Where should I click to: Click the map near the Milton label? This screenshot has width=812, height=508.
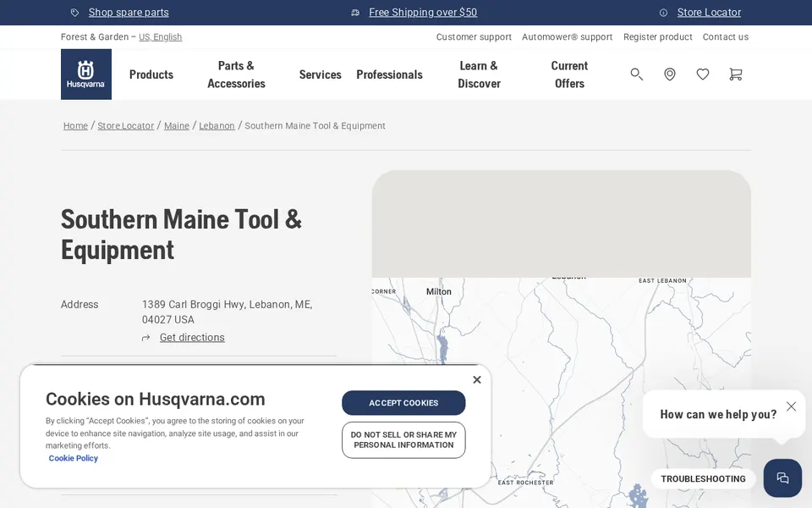439,292
